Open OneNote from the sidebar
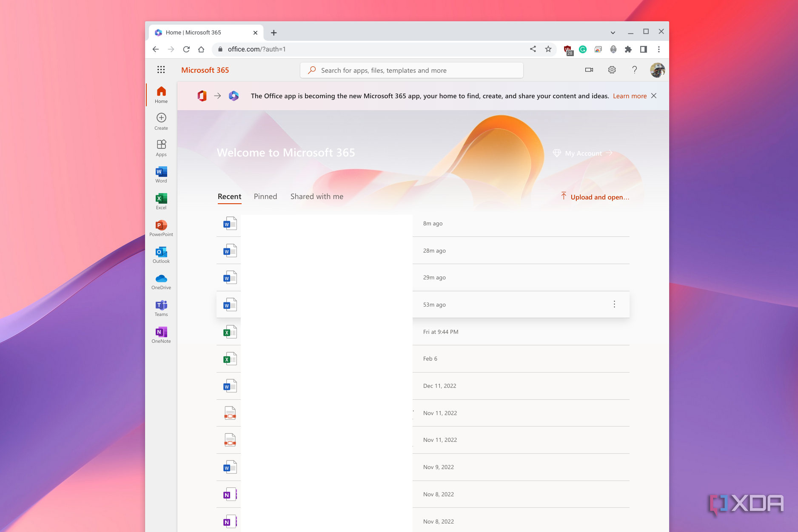The image size is (798, 532). pyautogui.click(x=161, y=334)
